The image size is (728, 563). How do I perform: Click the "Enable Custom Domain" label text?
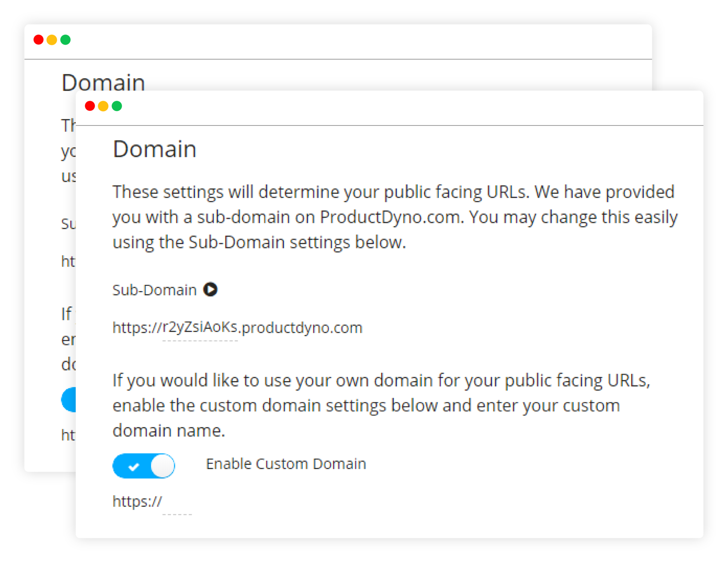click(x=286, y=464)
